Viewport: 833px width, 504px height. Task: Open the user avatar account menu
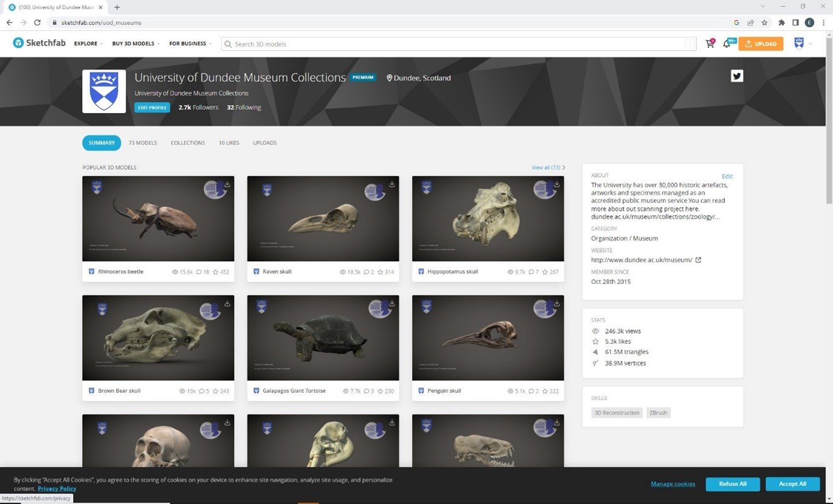[800, 44]
